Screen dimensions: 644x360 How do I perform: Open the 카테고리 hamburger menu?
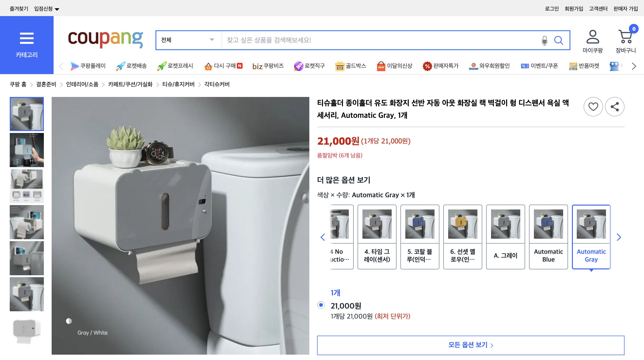click(x=27, y=39)
